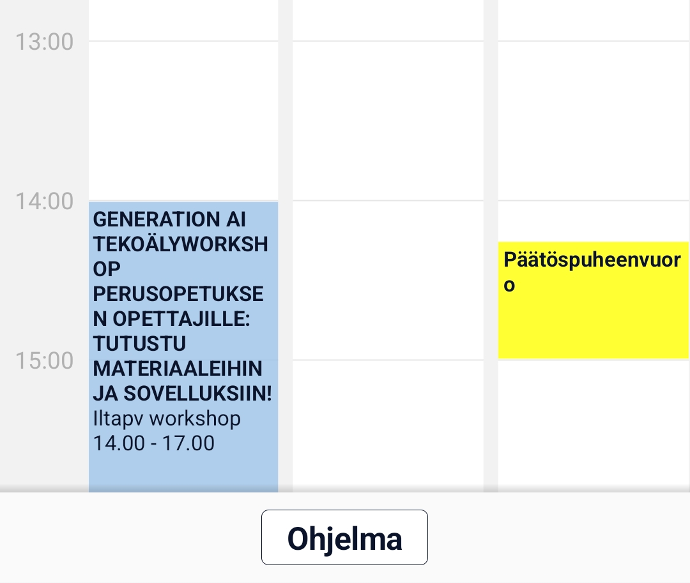Open the blue Generation AI workshop event

pos(183,347)
